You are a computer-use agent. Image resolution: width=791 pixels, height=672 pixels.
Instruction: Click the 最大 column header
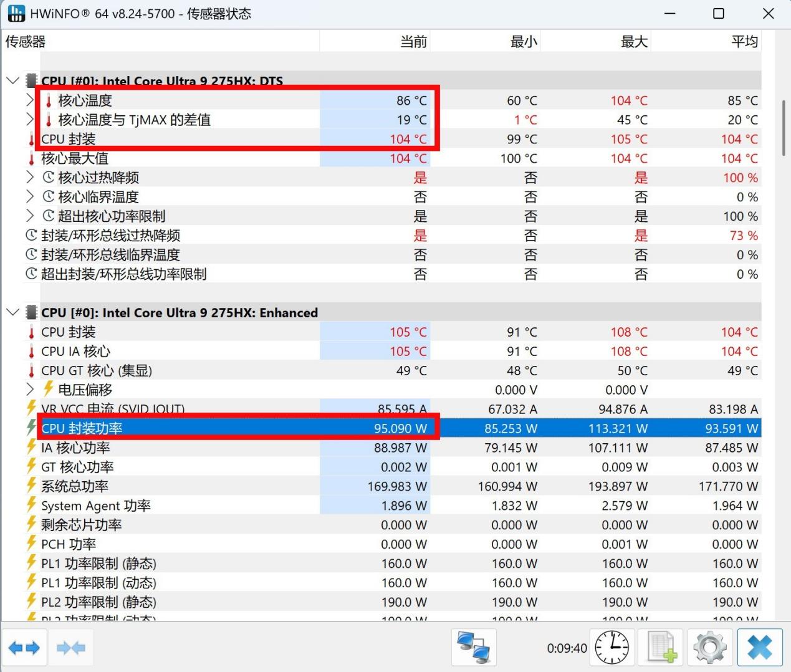point(595,42)
